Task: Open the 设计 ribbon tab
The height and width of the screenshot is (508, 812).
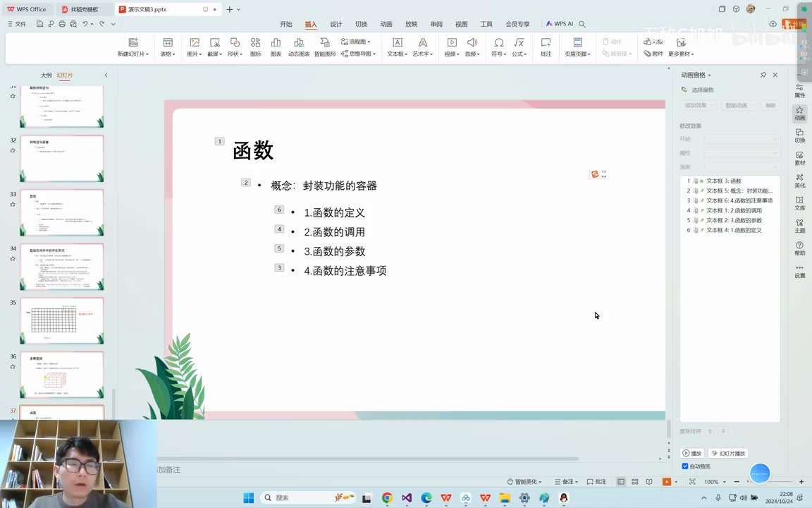Action: 336,24
